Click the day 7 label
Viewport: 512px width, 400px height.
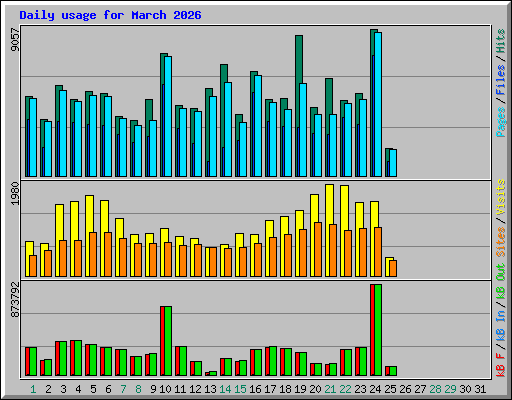pos(123,389)
